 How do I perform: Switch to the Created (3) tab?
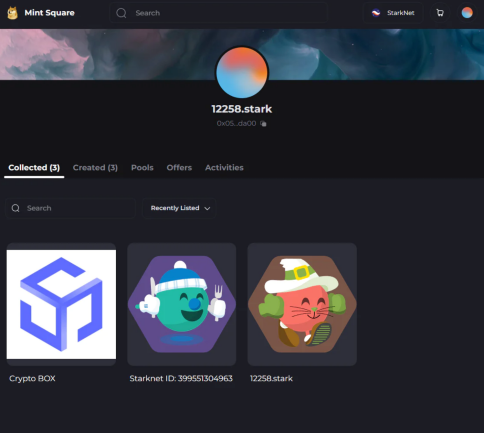click(95, 167)
